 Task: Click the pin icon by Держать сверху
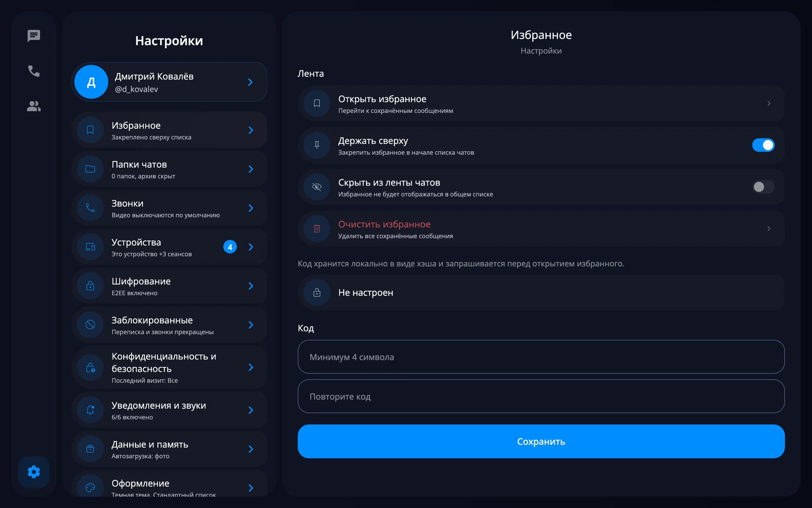pyautogui.click(x=317, y=145)
